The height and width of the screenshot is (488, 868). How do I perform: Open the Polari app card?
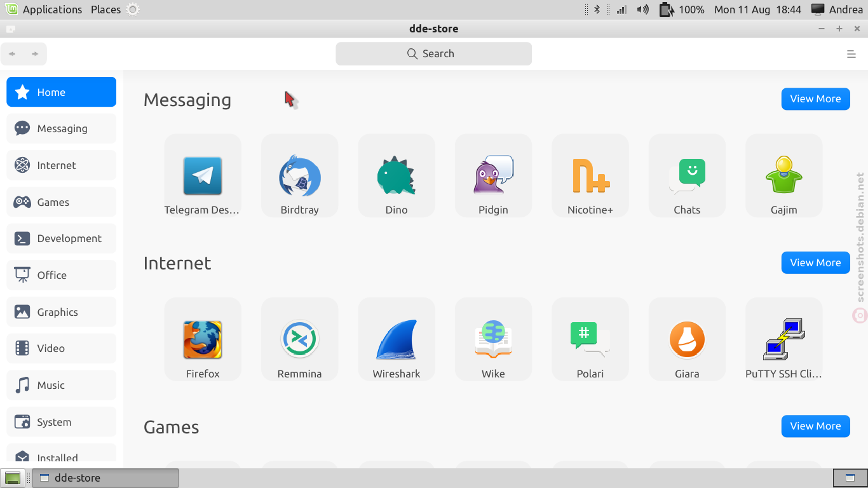[x=590, y=339]
